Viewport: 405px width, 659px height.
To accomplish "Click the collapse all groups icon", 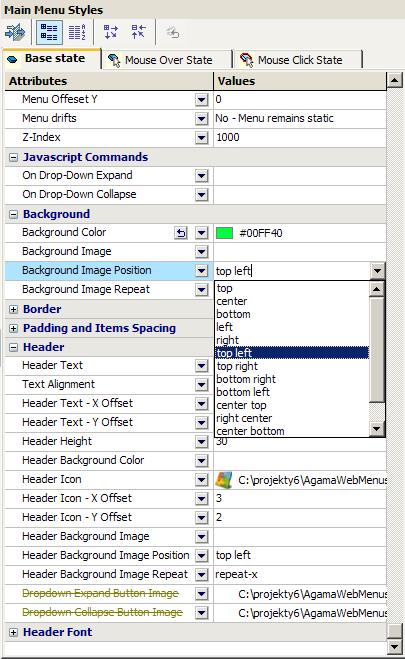I will (x=138, y=32).
